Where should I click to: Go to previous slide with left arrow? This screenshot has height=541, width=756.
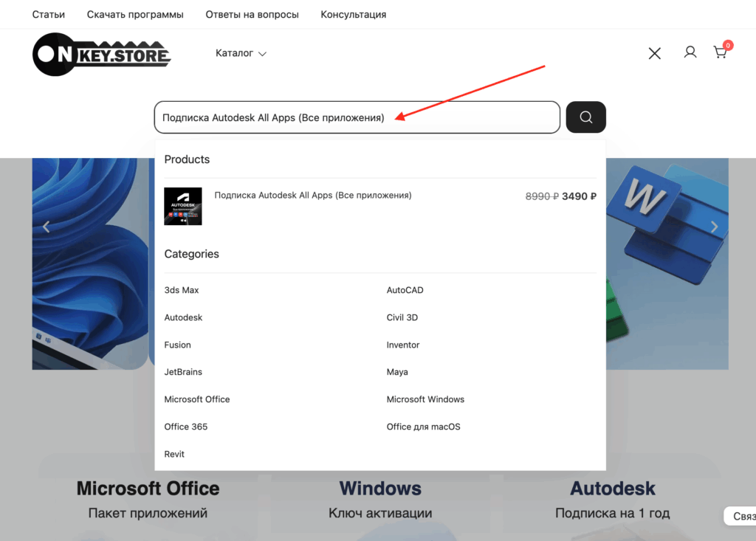tap(47, 227)
